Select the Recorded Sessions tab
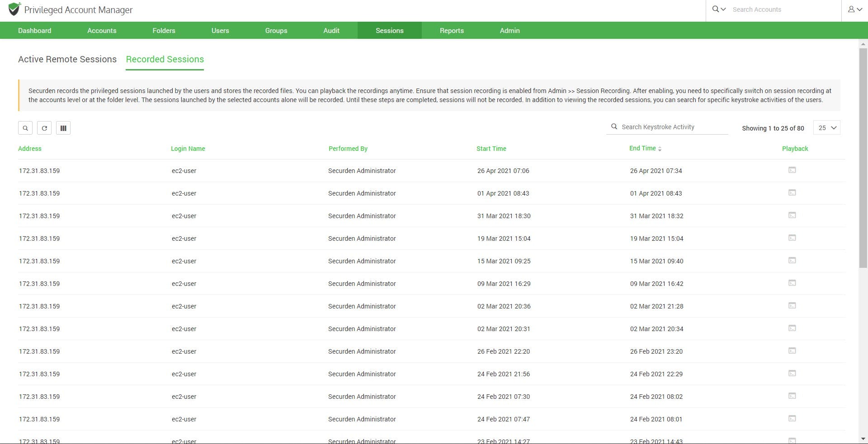The height and width of the screenshot is (444, 868). [x=165, y=59]
